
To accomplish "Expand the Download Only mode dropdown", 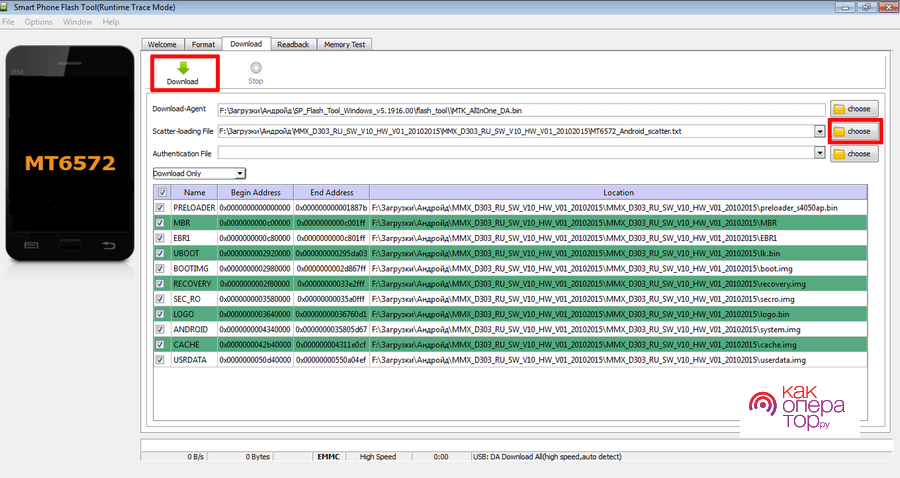I will click(240, 174).
